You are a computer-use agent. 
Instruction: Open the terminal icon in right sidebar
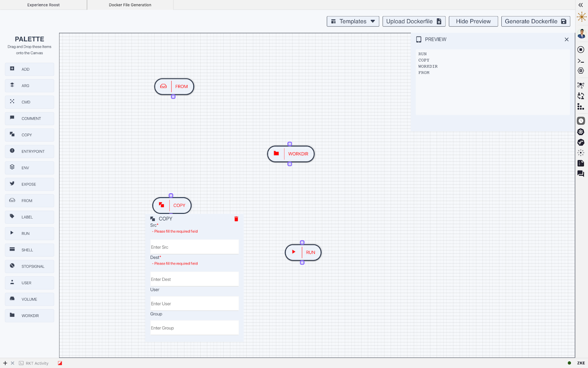(581, 61)
